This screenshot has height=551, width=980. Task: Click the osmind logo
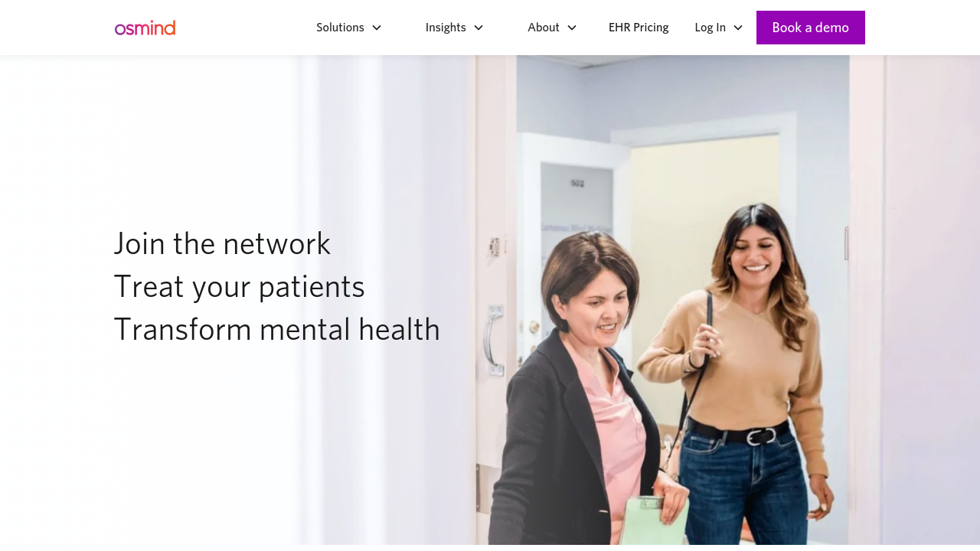(145, 28)
